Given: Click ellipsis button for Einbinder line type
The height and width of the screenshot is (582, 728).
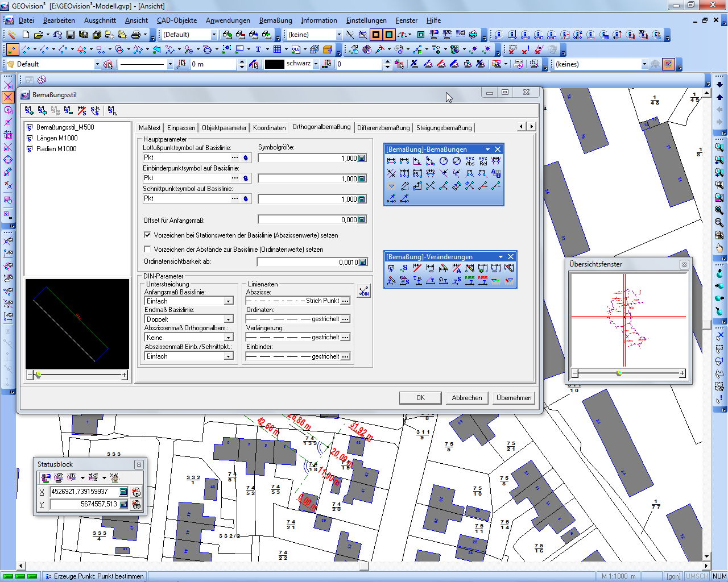Looking at the screenshot, I should (x=345, y=356).
